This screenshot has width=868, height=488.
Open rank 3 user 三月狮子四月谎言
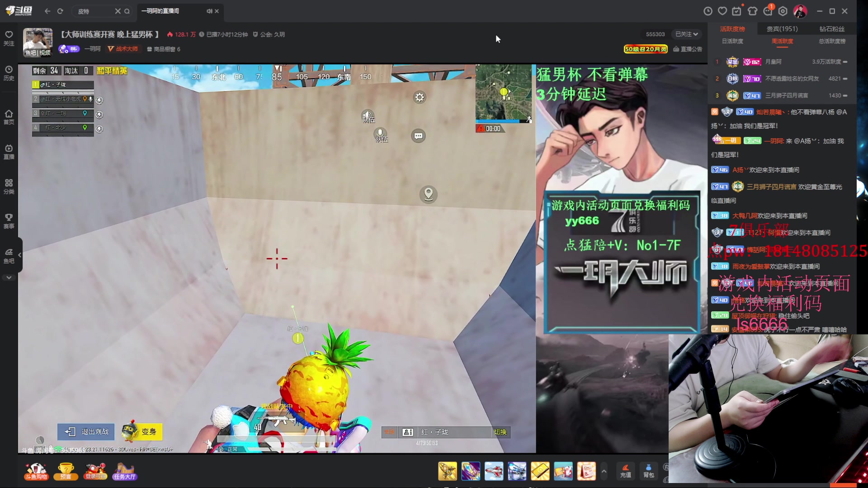click(786, 95)
